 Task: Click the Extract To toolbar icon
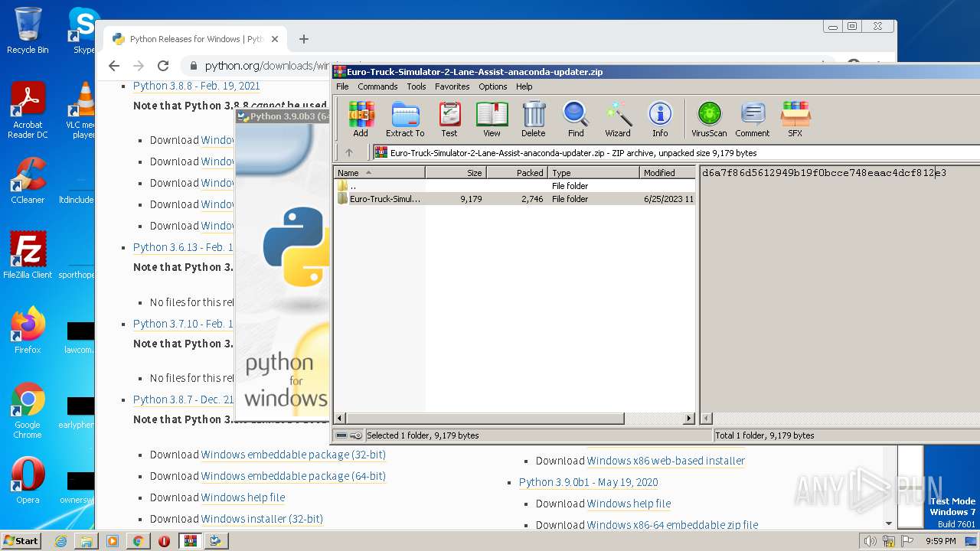[405, 119]
